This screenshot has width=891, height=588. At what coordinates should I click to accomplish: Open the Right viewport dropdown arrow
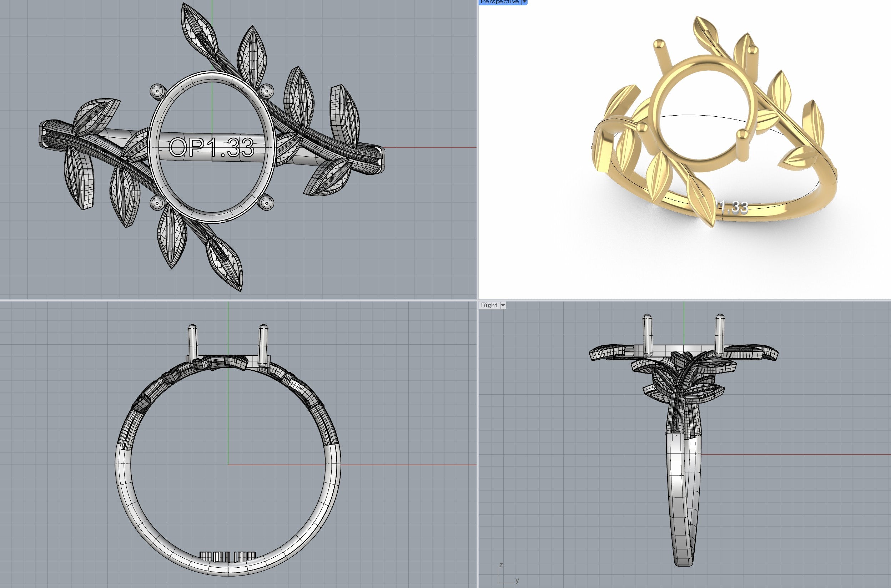[503, 306]
